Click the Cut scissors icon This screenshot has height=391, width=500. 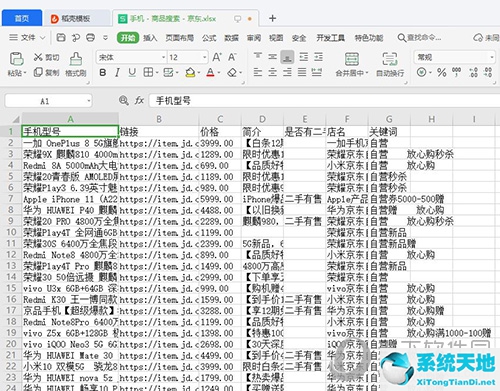(x=38, y=57)
